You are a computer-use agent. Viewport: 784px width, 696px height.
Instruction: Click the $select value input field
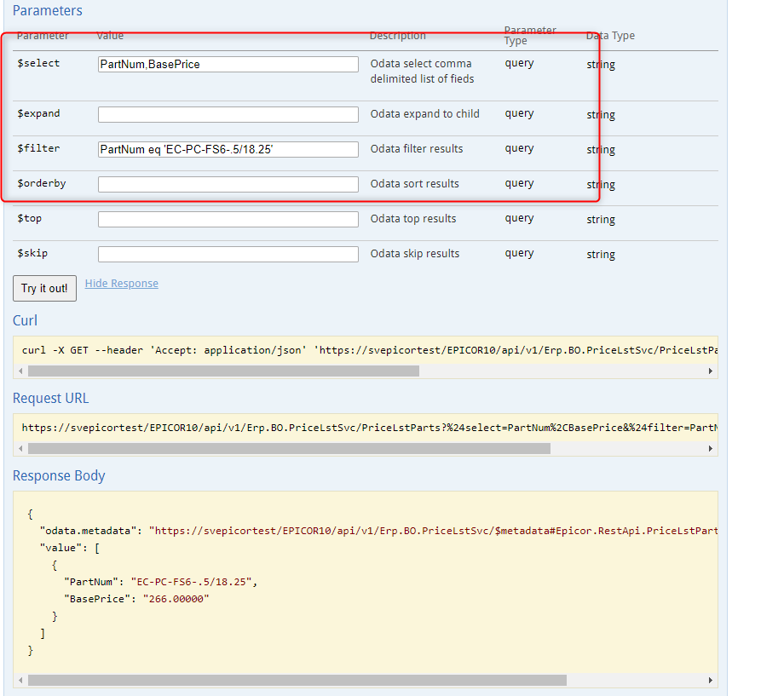click(x=228, y=64)
